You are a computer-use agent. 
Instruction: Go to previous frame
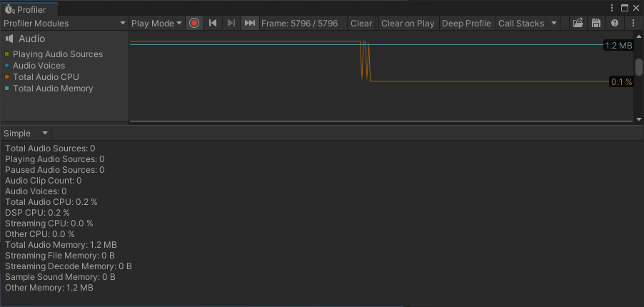[213, 23]
